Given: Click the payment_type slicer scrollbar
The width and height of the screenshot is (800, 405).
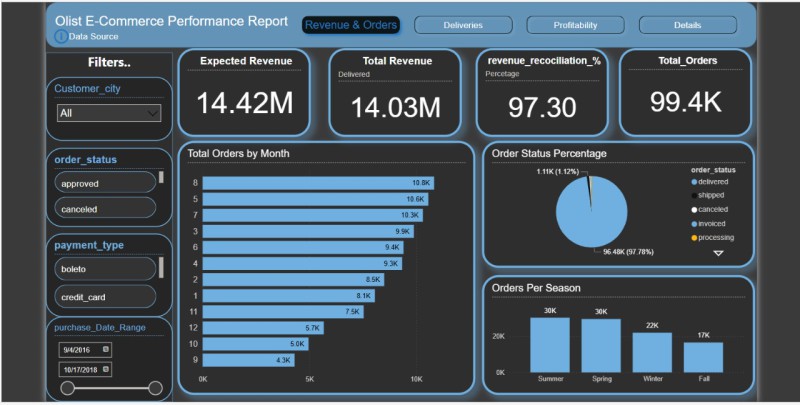Looking at the screenshot, I should 161,268.
